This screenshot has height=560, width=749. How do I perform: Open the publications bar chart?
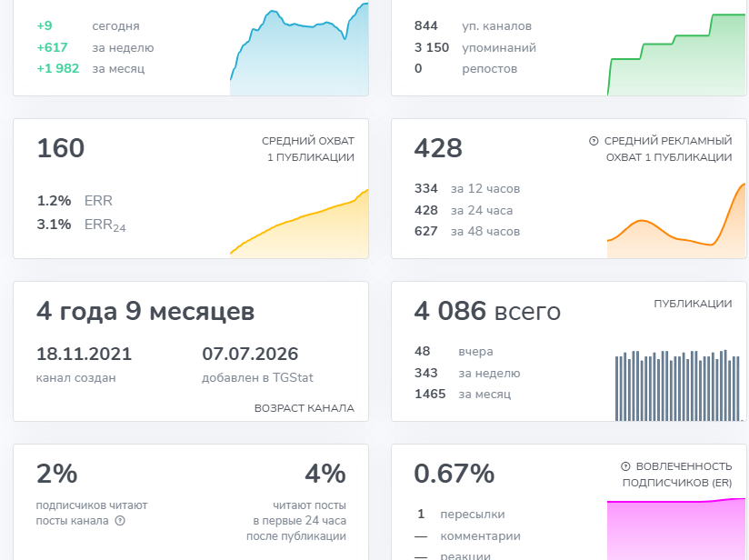tap(677, 385)
